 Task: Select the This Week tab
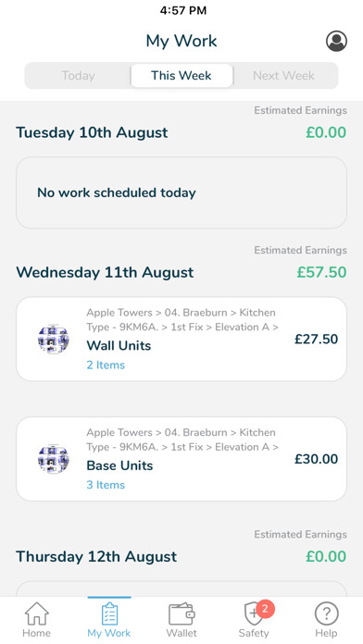tap(181, 76)
